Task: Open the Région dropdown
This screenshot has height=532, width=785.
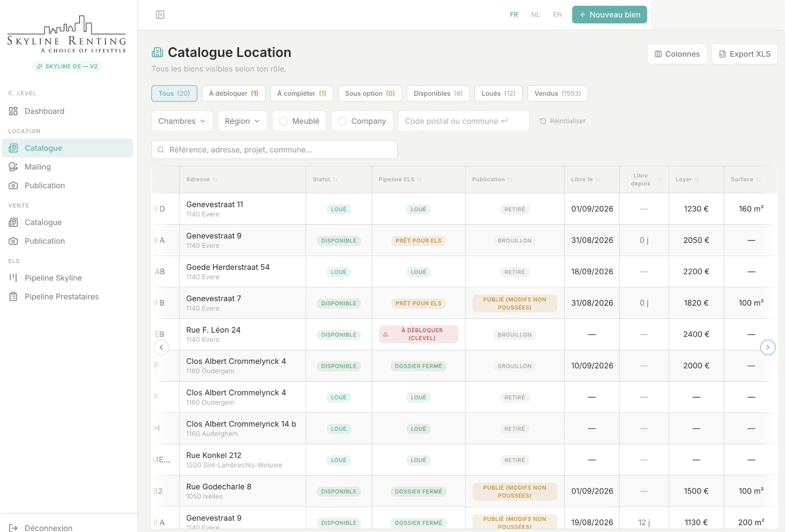Action: [x=242, y=121]
